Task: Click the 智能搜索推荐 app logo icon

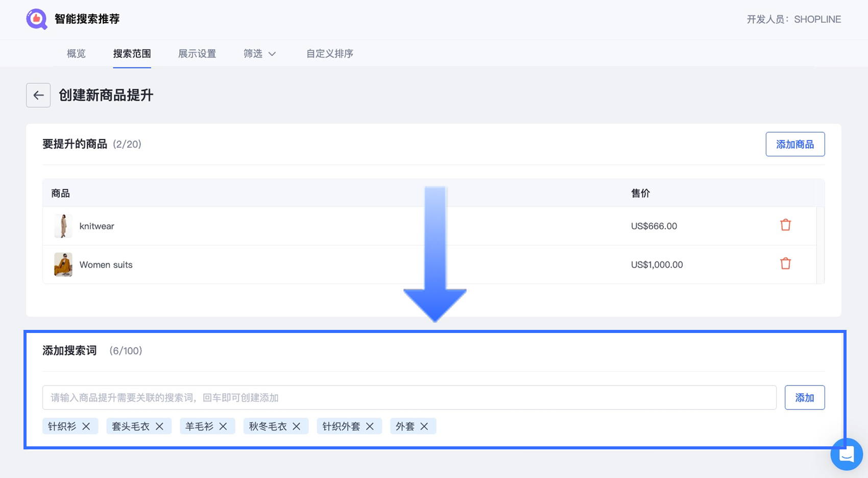Action: [x=37, y=19]
